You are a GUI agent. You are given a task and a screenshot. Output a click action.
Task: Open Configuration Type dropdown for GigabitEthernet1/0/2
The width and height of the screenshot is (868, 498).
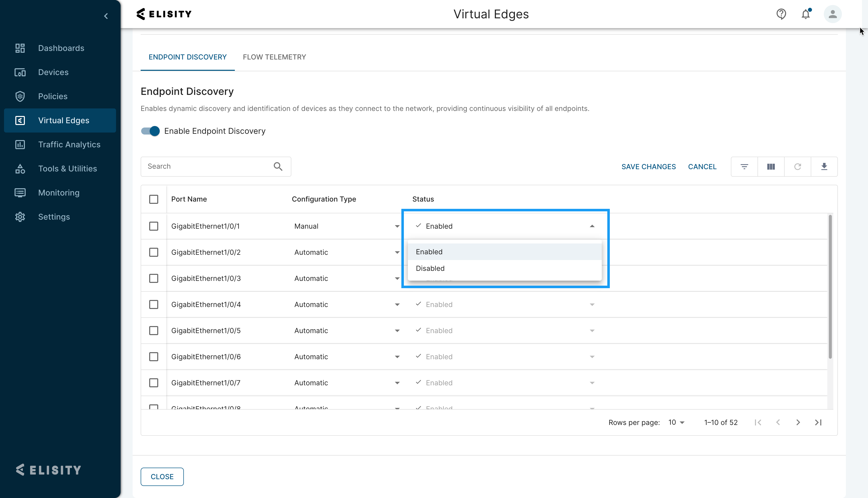click(397, 252)
